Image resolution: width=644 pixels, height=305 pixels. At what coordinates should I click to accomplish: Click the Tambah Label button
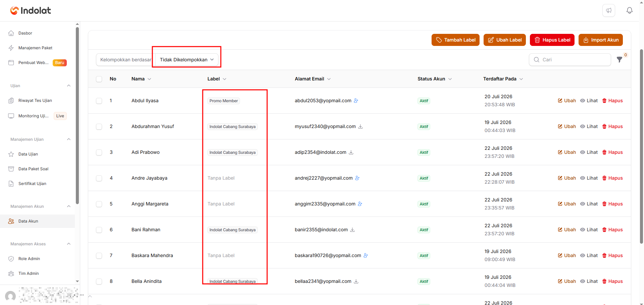[x=455, y=40]
